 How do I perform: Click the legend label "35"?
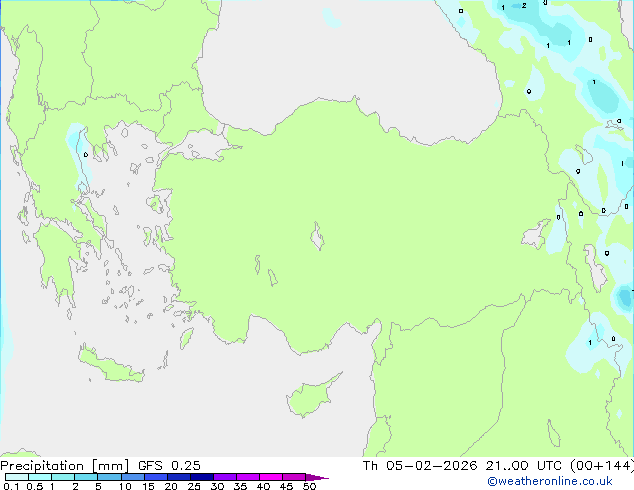click(240, 486)
